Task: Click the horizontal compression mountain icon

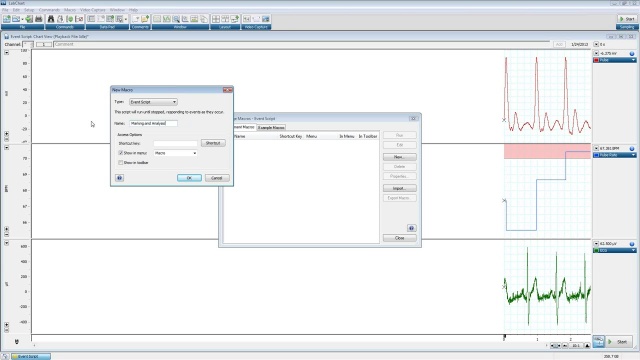Action: [587, 345]
